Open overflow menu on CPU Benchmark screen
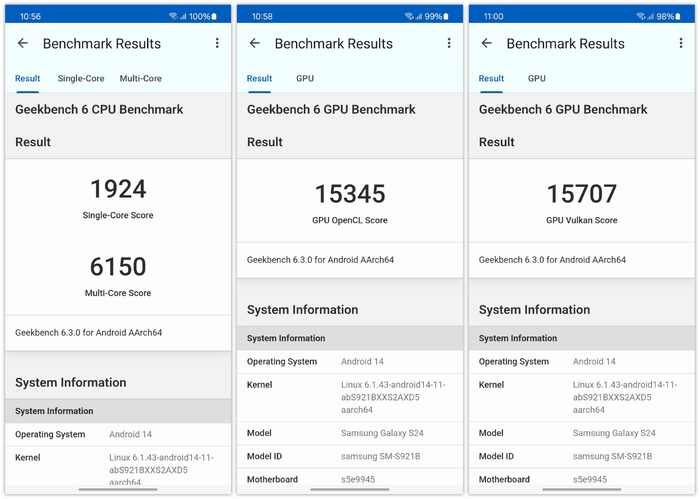 point(217,43)
